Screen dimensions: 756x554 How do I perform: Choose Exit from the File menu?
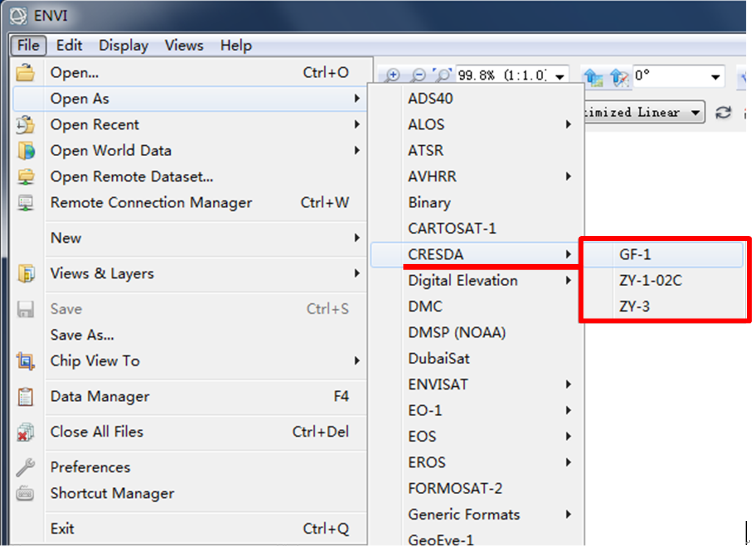(190, 528)
